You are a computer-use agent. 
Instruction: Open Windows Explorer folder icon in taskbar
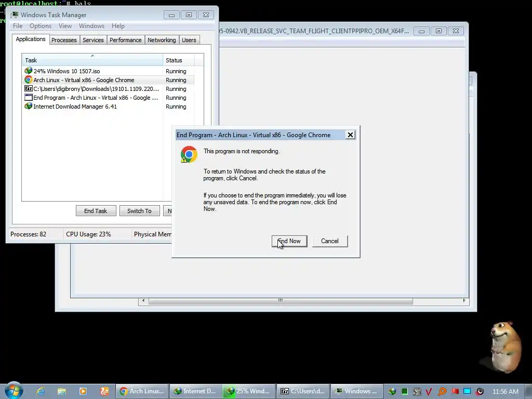62,391
